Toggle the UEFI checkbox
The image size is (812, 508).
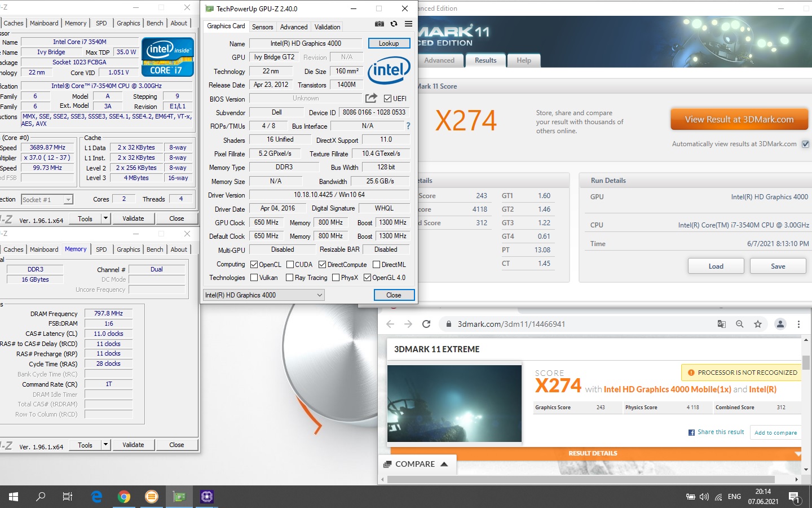click(387, 98)
